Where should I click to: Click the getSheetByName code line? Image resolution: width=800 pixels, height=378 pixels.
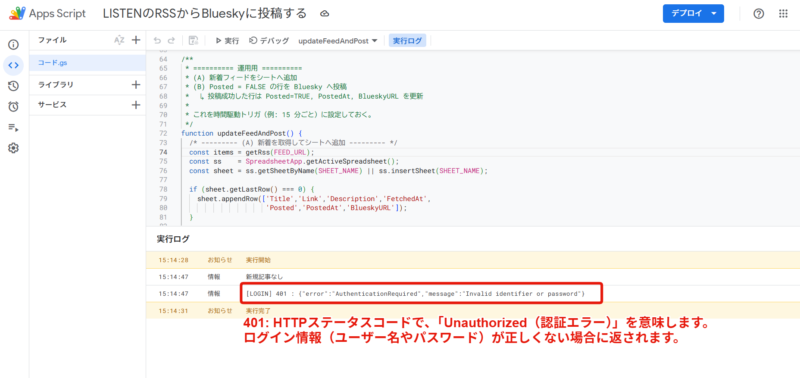[338, 171]
